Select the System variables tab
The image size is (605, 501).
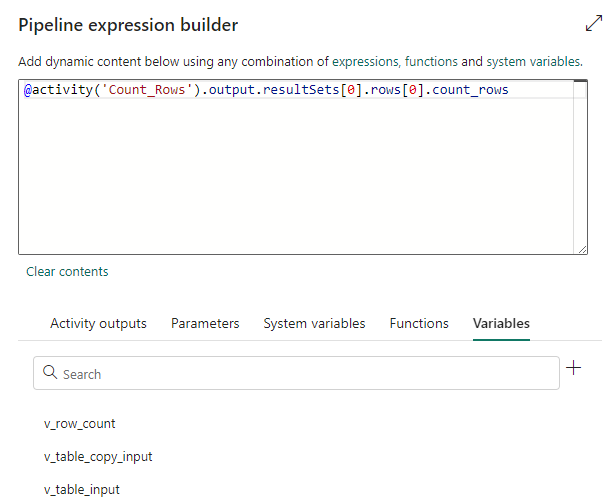[314, 323]
